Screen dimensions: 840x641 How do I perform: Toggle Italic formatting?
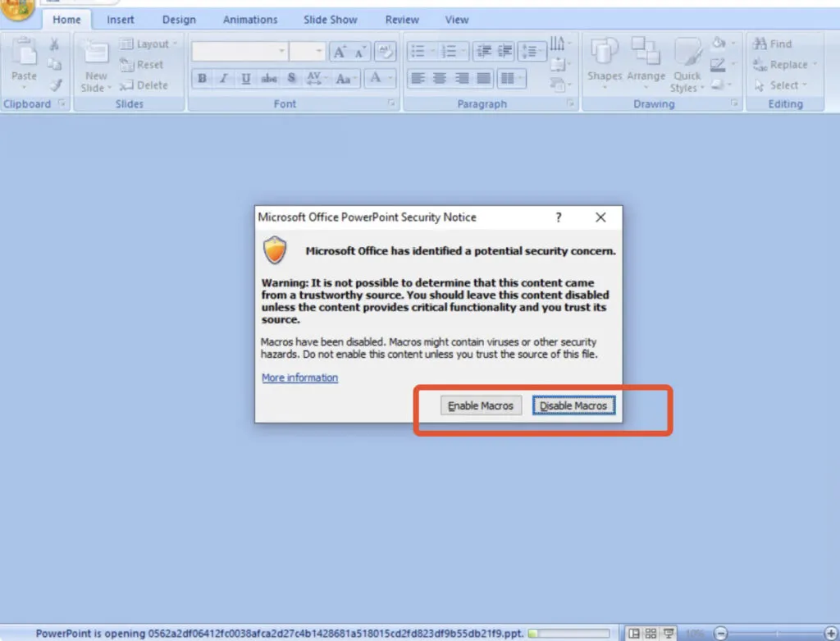point(224,78)
